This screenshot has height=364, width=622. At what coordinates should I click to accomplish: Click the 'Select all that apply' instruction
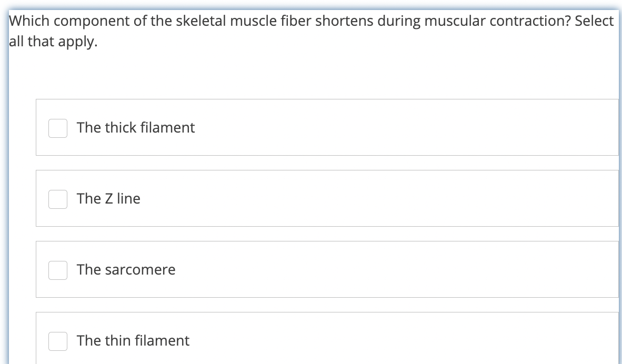[53, 41]
